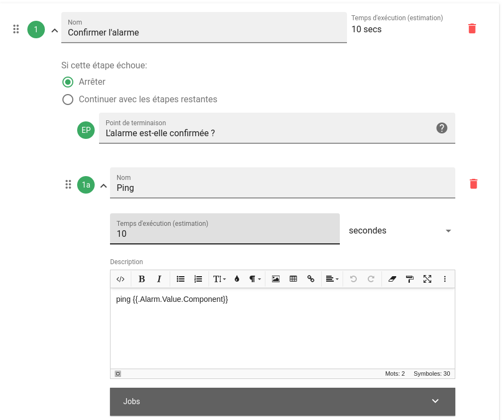Apply bold formatting in description editor
Image resolution: width=504 pixels, height=420 pixels.
[141, 279]
